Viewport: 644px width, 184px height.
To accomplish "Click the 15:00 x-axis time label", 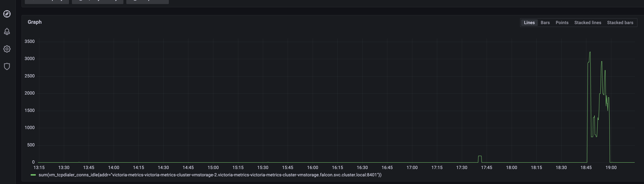I will pos(213,168).
